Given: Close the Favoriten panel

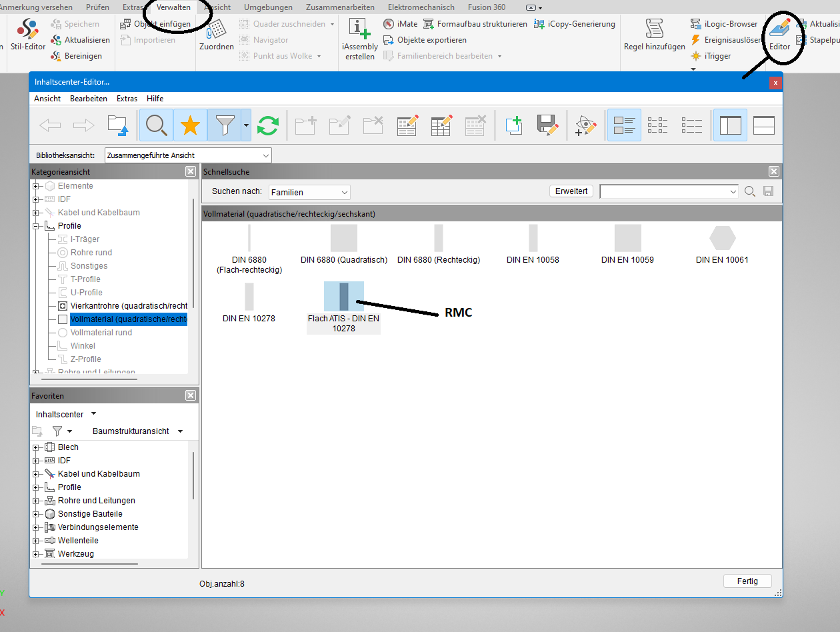Looking at the screenshot, I should [x=191, y=396].
